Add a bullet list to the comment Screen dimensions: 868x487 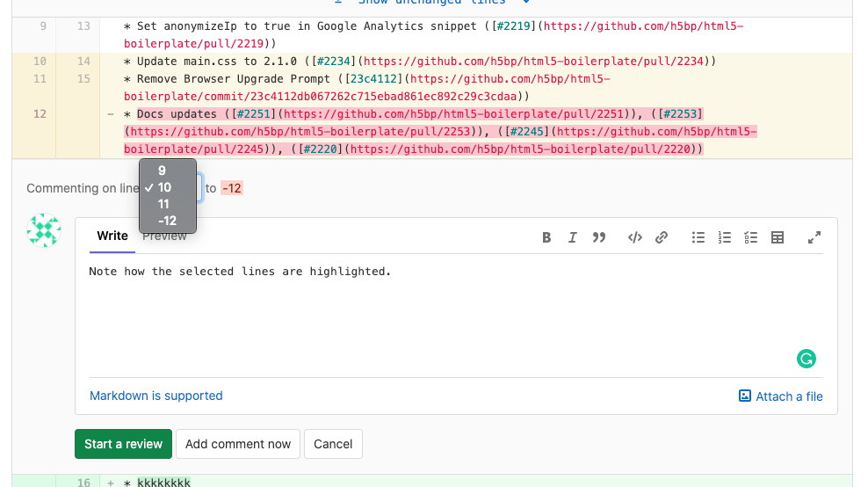[x=698, y=237]
